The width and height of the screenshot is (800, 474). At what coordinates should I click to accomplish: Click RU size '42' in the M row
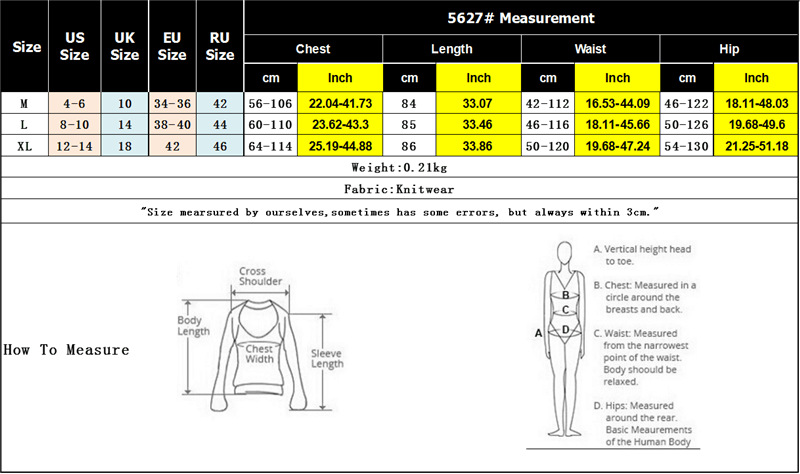220,104
